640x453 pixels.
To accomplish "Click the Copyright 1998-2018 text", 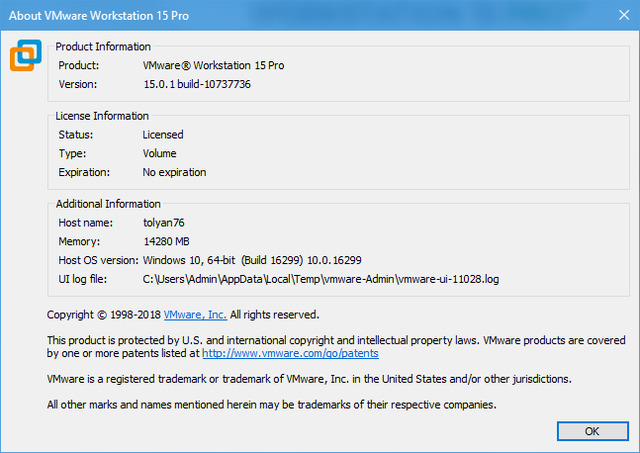I will pyautogui.click(x=104, y=315).
